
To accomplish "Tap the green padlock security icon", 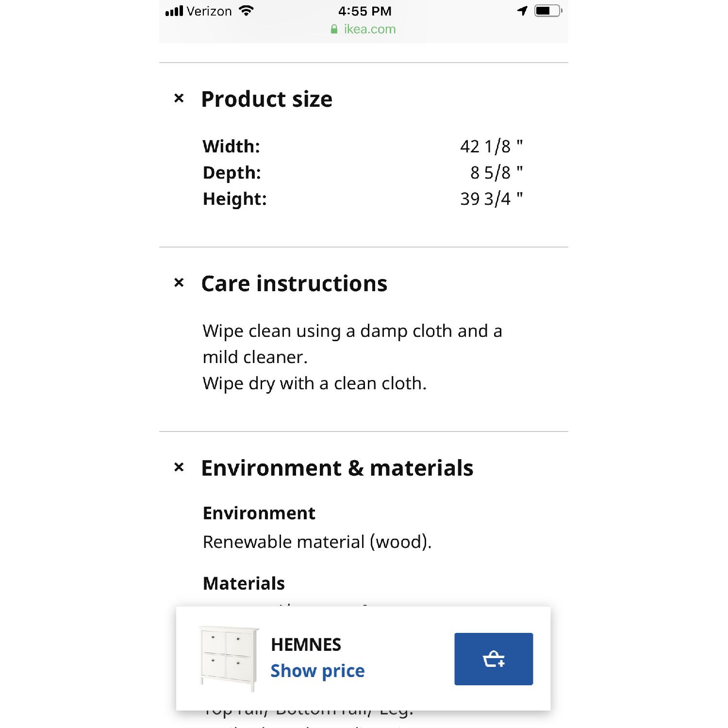I will 334,30.
